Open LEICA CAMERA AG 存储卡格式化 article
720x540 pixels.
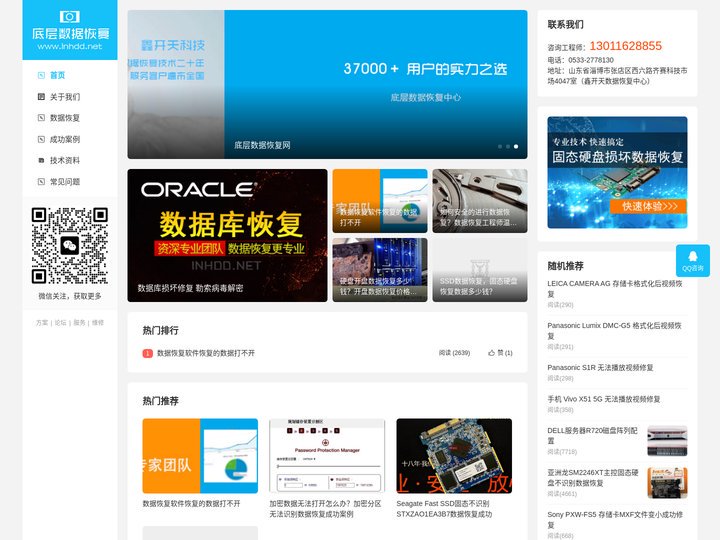[x=615, y=288]
